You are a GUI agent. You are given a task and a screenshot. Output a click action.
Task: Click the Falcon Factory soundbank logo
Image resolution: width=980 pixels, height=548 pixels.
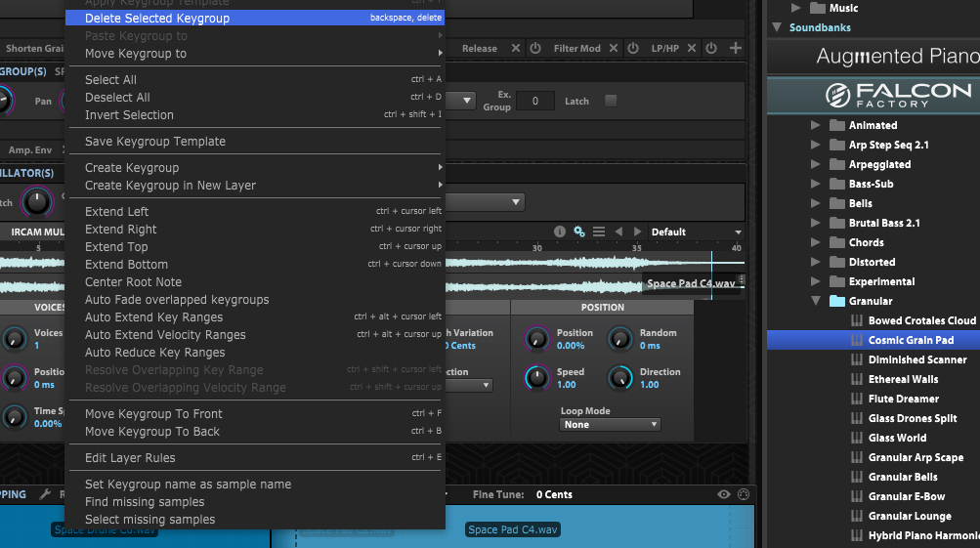click(898, 95)
